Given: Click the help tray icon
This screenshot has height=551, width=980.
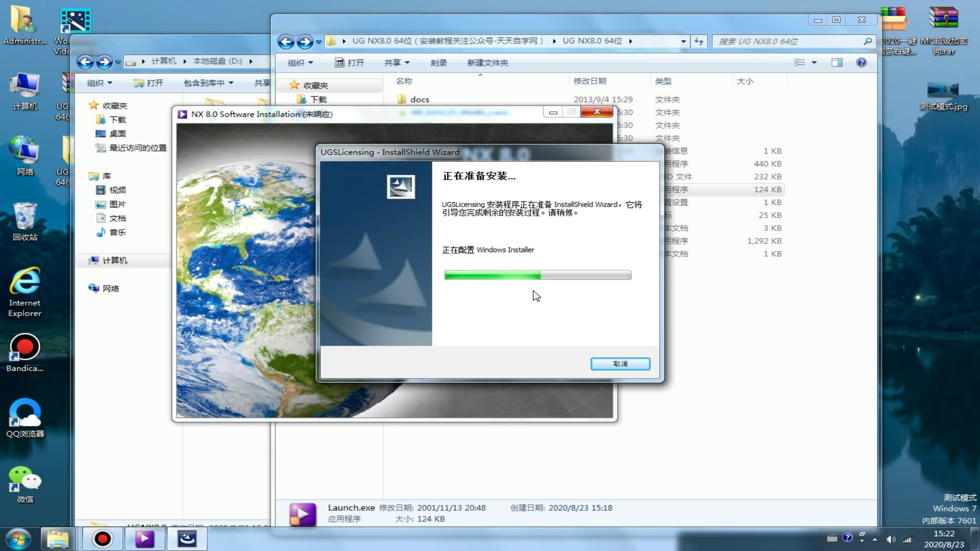Looking at the screenshot, I should 847,538.
